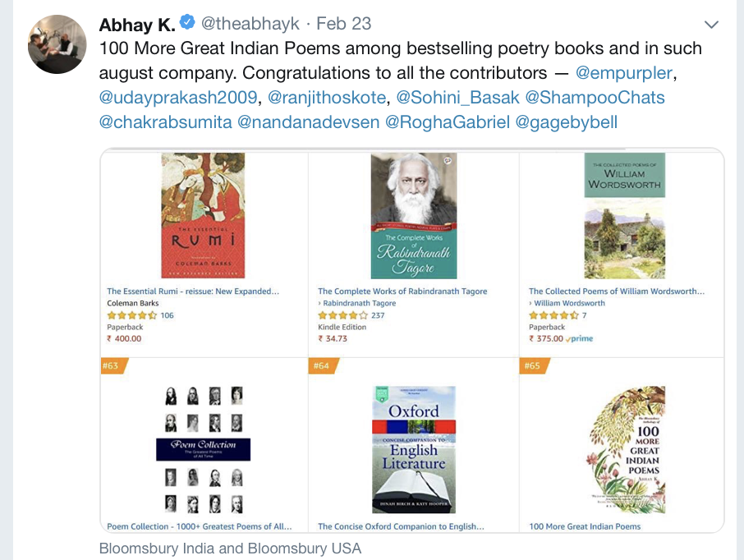
Task: Visit the @ranjithoskote profile mention
Action: [x=327, y=98]
